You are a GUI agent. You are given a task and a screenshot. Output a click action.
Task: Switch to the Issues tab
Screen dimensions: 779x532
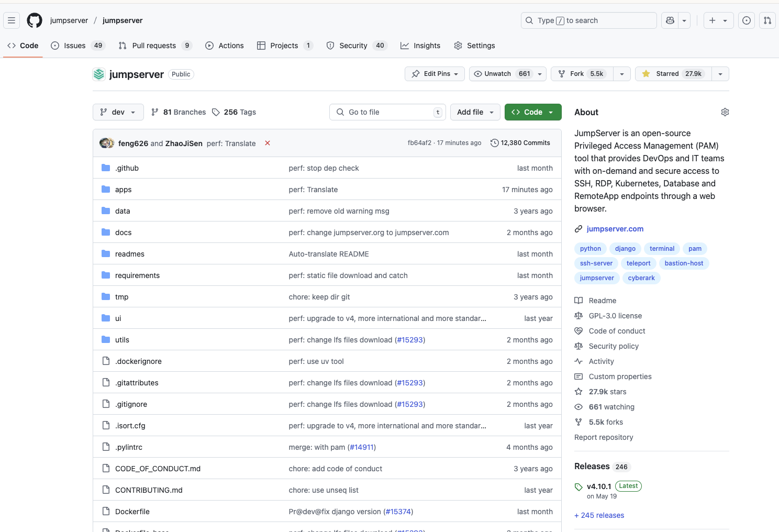pyautogui.click(x=74, y=46)
